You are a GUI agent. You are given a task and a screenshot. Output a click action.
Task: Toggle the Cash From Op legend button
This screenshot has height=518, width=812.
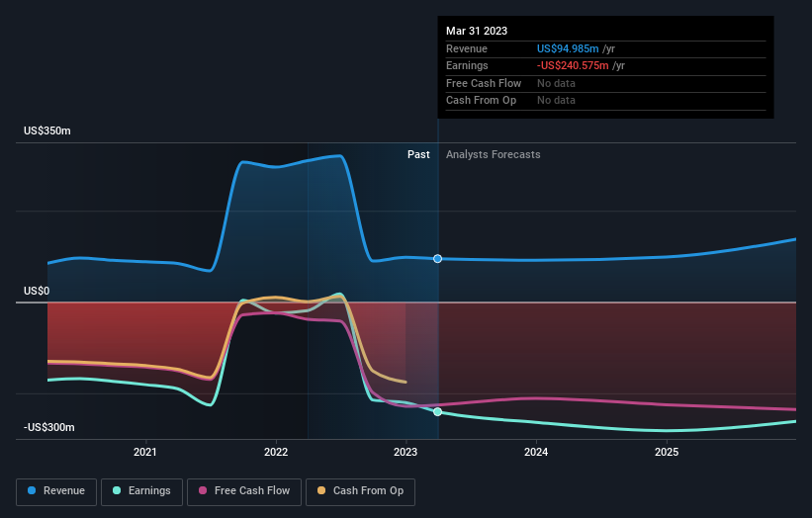[x=360, y=491]
